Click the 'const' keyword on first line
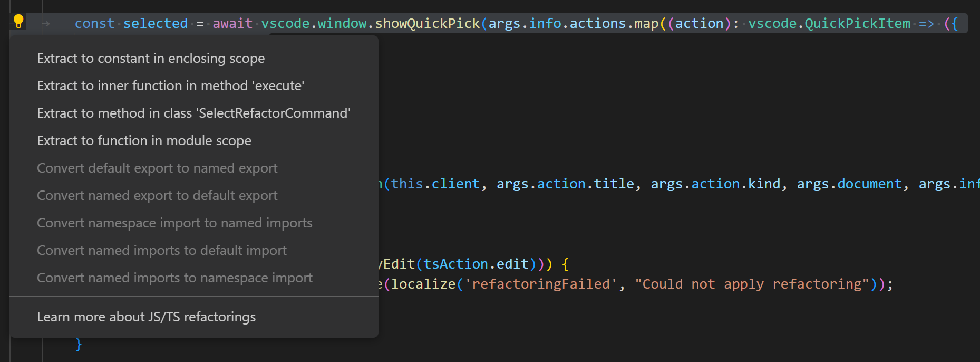This screenshot has width=980, height=362. pos(94,24)
